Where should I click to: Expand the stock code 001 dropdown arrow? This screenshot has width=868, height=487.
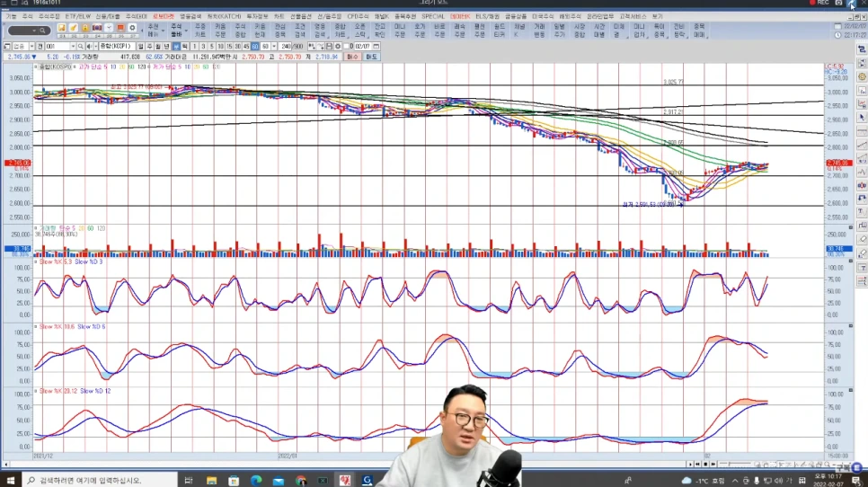pos(73,47)
